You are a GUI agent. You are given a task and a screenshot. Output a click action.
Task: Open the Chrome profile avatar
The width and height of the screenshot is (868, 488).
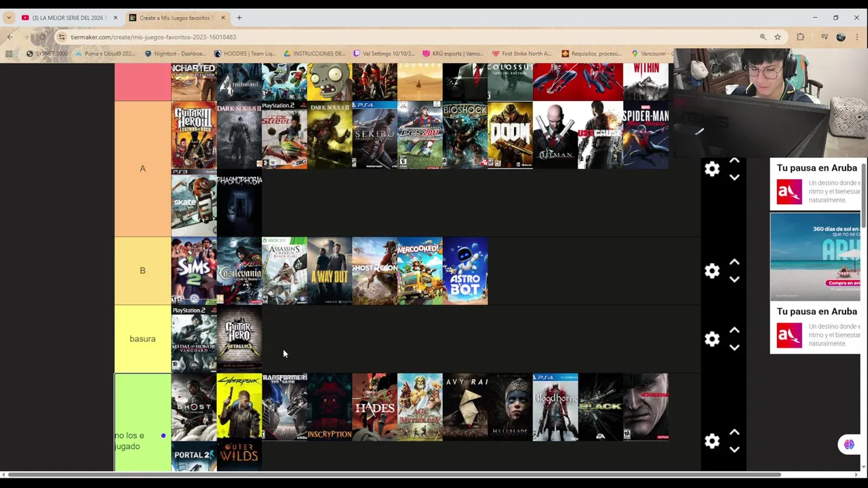point(841,37)
